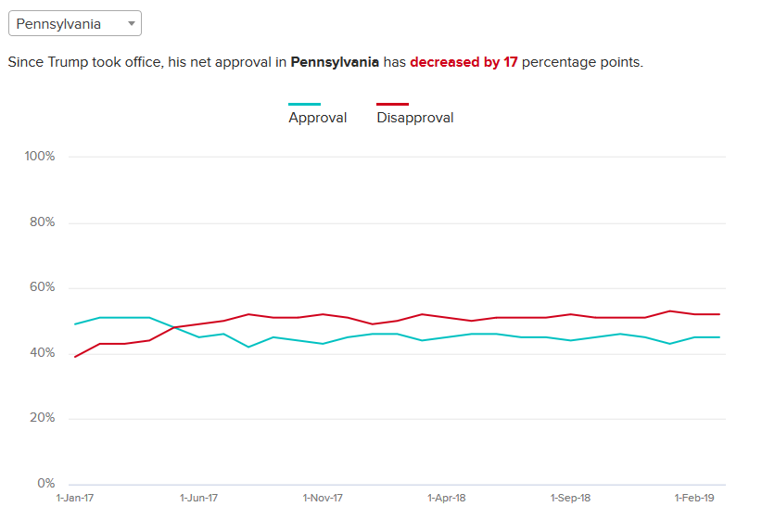The image size is (762, 532).
Task: Pick the 1-Apr-18 date label
Action: coord(447,498)
